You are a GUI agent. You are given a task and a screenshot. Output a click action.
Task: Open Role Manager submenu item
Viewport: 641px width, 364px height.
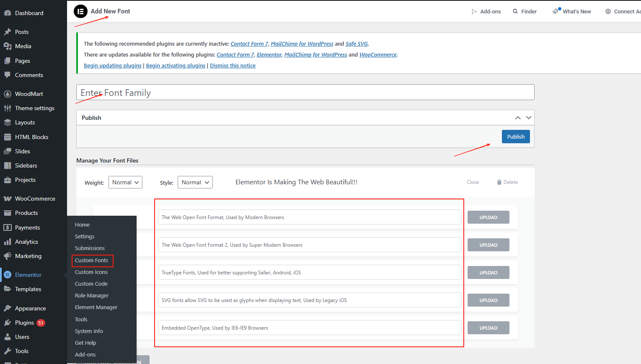[91, 295]
